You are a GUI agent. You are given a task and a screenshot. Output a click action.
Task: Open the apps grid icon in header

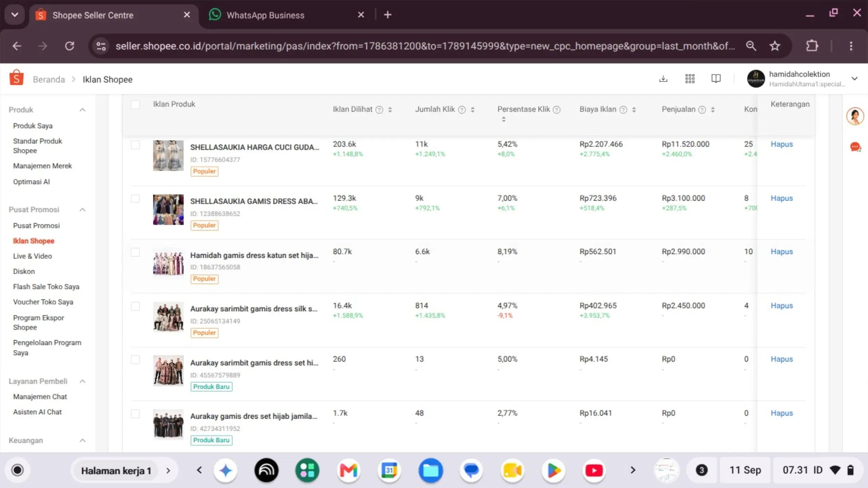(x=690, y=79)
